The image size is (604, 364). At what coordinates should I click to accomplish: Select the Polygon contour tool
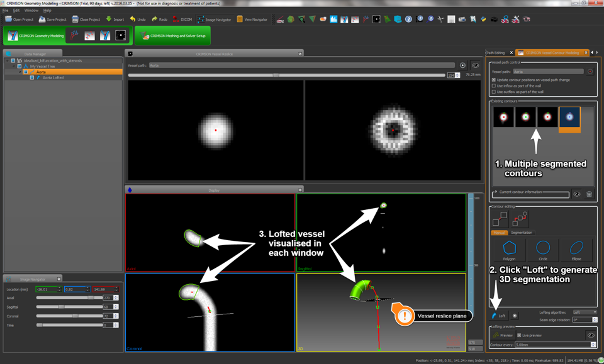[509, 249]
